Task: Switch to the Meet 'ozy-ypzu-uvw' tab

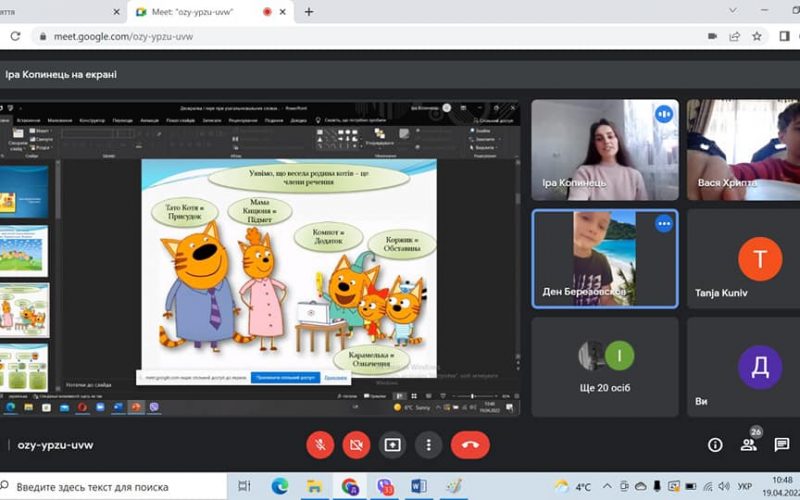Action: pos(190,12)
